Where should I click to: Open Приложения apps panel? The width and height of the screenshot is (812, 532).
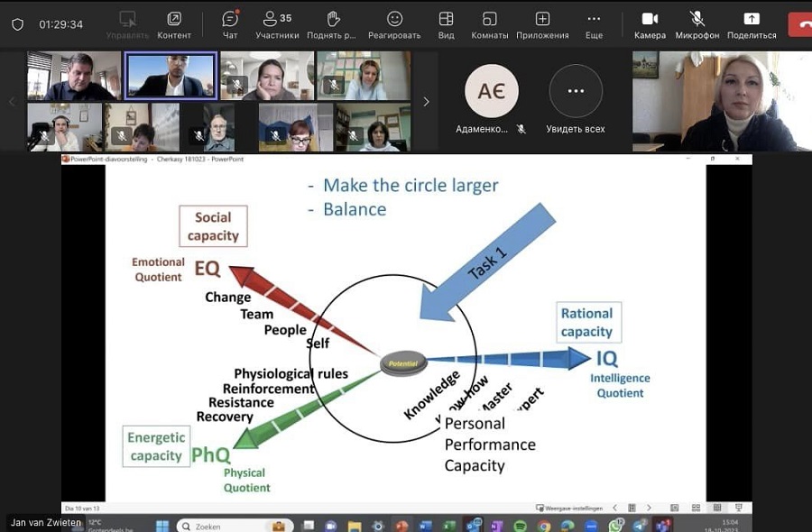pos(542,25)
